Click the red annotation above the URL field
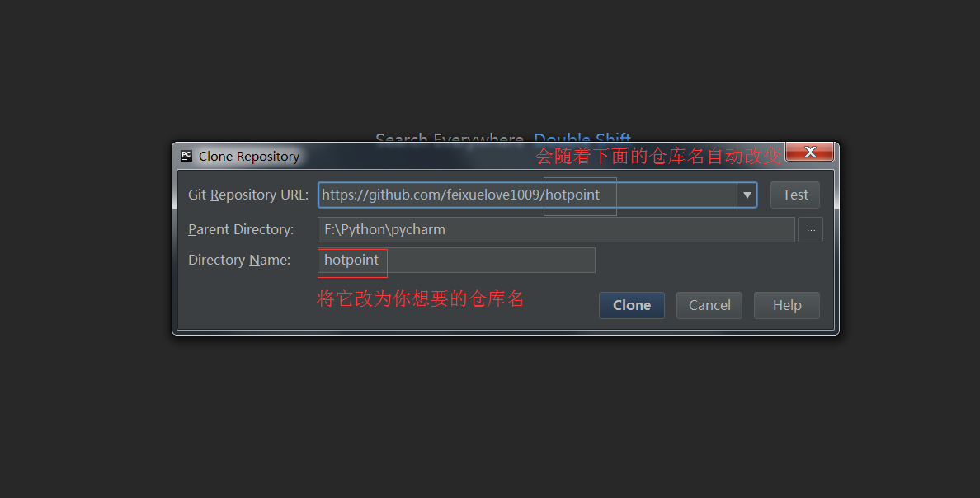980x498 pixels. (658, 157)
